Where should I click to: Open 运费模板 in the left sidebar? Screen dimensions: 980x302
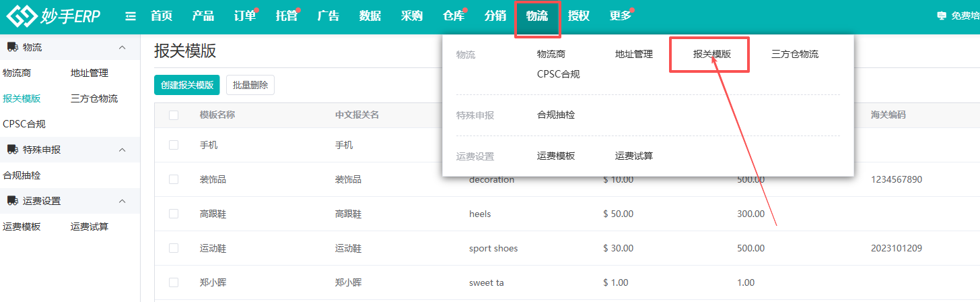pyautogui.click(x=22, y=227)
